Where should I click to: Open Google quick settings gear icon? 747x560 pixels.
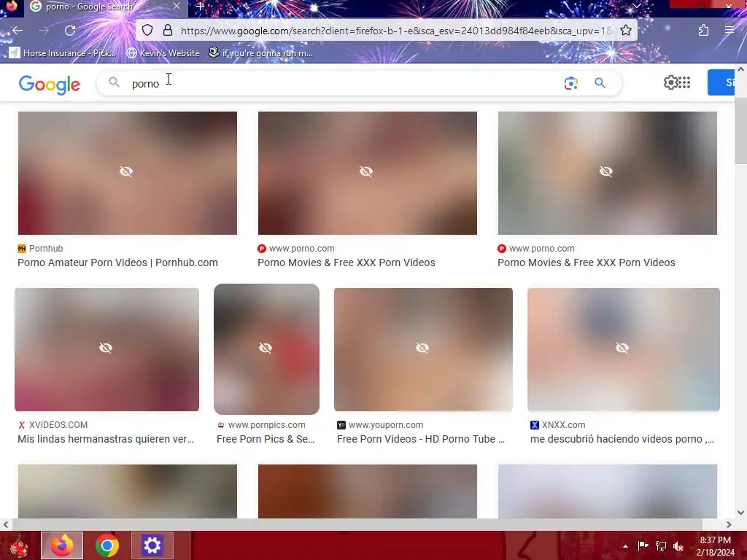670,82
